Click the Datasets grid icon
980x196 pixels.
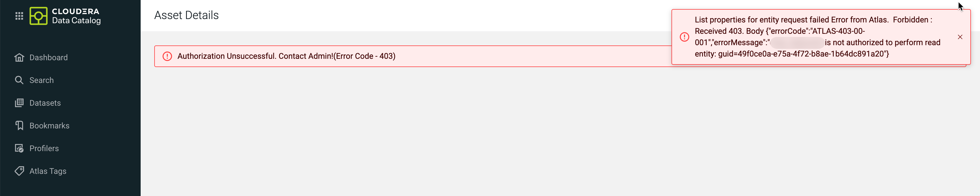tap(19, 103)
